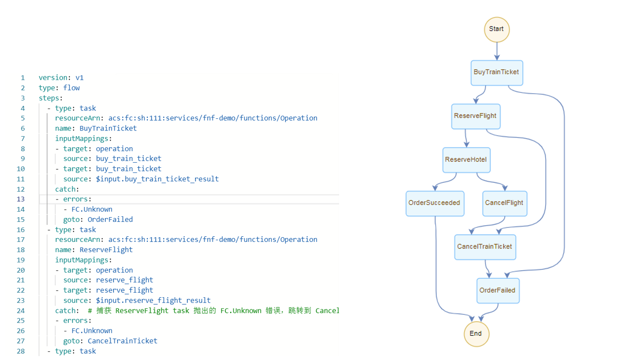Click the BuyTrainTicket step node
This screenshot has width=624, height=364.
[497, 73]
